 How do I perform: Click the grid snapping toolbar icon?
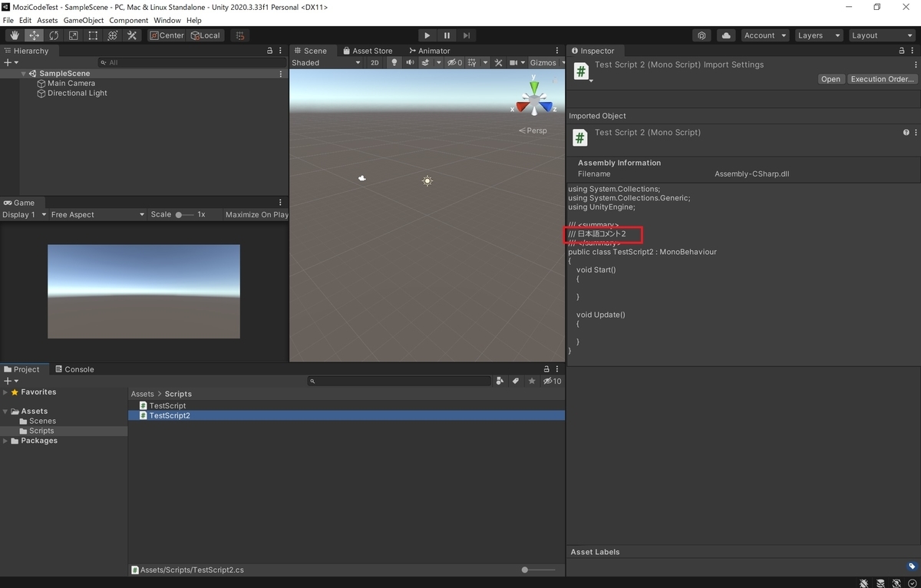pos(240,35)
